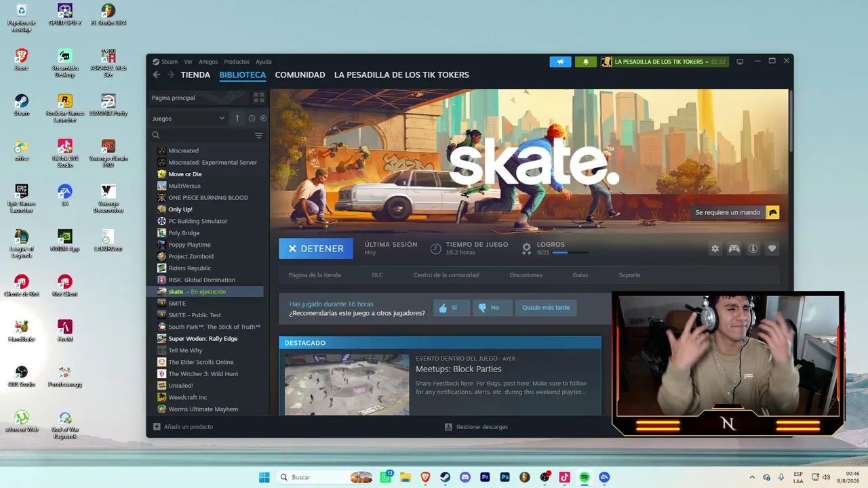Screen dimensions: 868x488
Task: Click the Logros achievements gear icon
Action: pyautogui.click(x=526, y=249)
